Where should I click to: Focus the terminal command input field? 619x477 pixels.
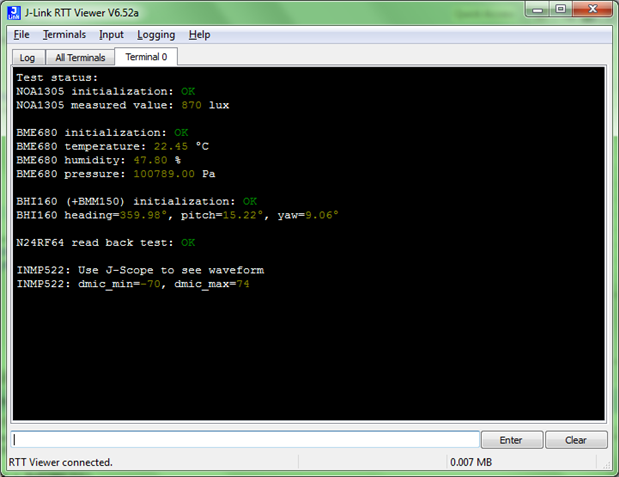245,439
